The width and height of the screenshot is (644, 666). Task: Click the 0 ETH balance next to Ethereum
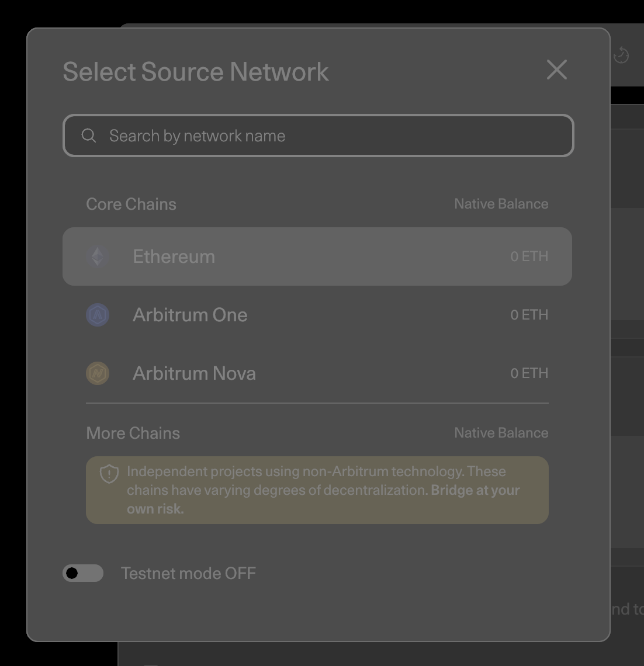pyautogui.click(x=529, y=256)
